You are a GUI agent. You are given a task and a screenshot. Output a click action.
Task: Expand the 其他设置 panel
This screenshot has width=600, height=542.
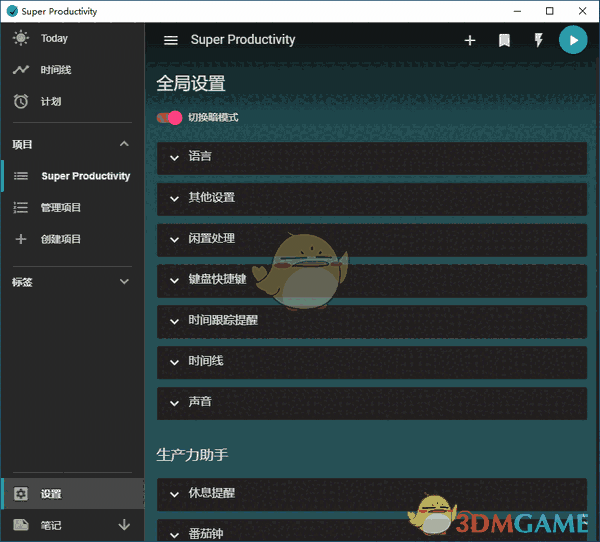(x=372, y=199)
